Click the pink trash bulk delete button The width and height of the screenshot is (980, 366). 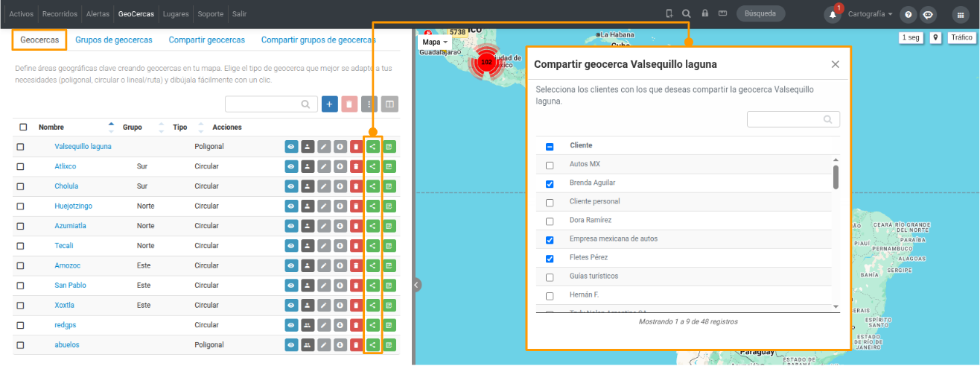(x=349, y=104)
